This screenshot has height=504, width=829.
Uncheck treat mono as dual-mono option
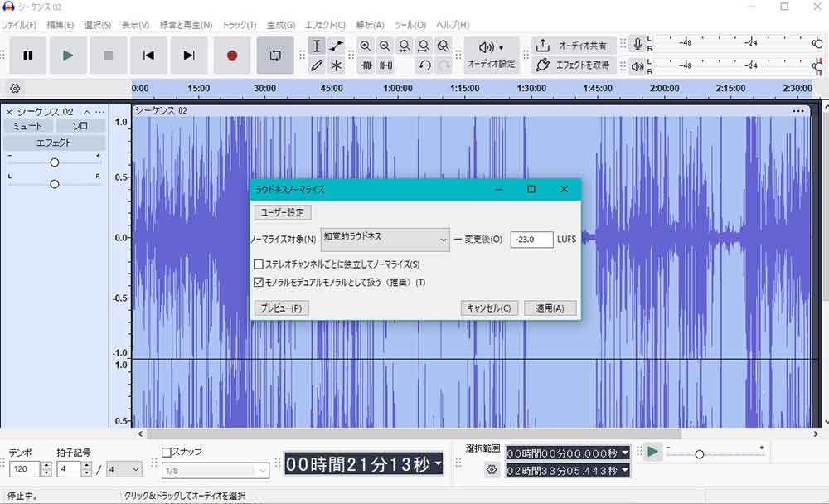point(259,283)
